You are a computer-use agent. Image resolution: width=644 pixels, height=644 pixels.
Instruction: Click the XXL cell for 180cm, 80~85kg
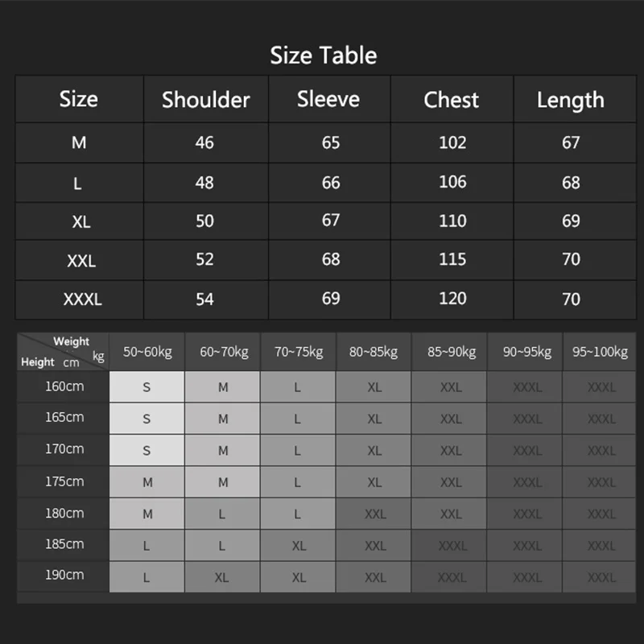(x=375, y=514)
